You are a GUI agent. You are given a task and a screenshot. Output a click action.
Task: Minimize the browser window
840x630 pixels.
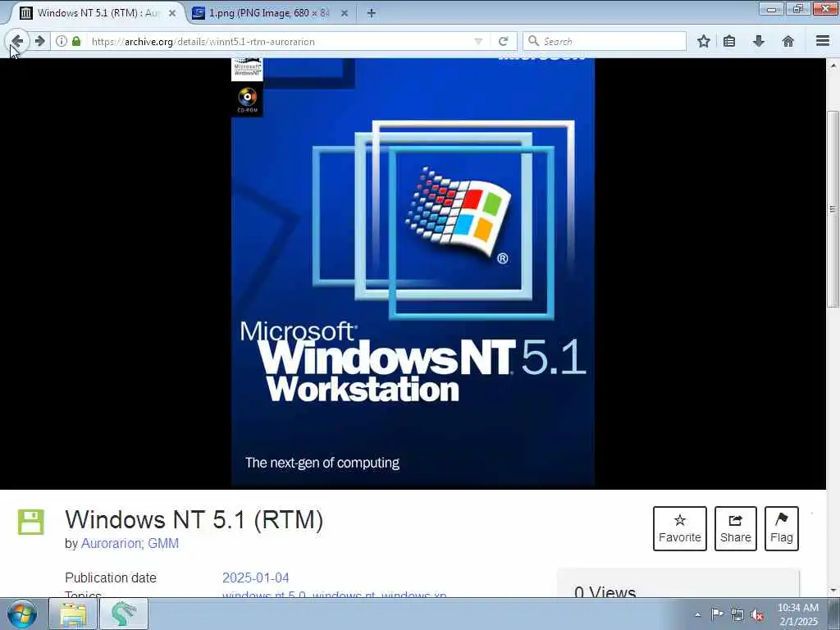pos(772,8)
